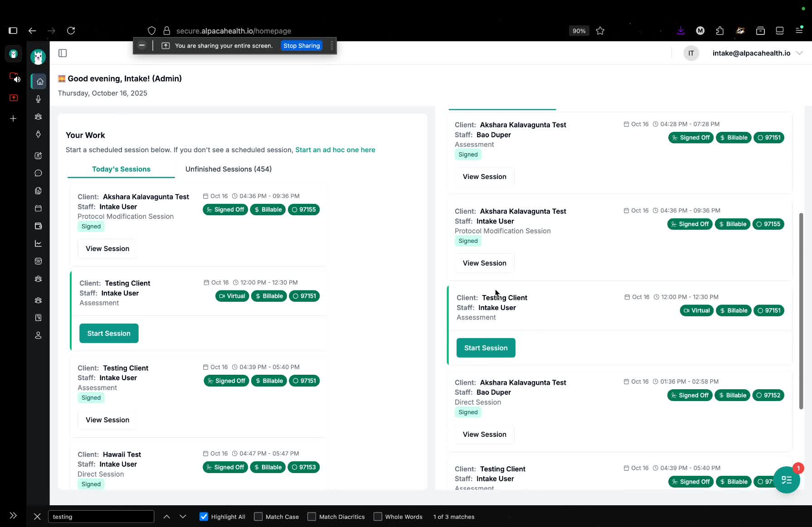Viewport: 812px width, 527px height.
Task: Click Start an ad hoc one here link
Action: click(335, 150)
